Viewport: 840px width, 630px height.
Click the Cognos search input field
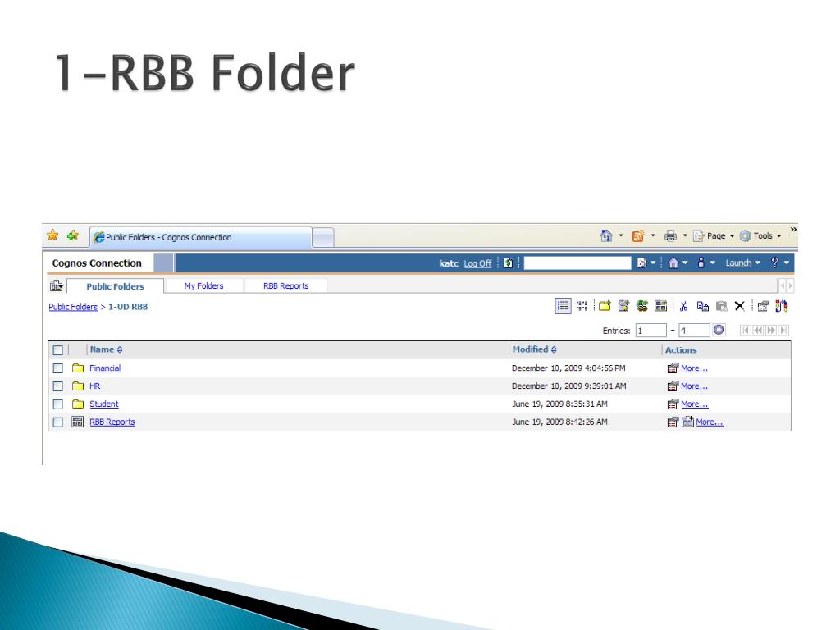click(x=577, y=262)
